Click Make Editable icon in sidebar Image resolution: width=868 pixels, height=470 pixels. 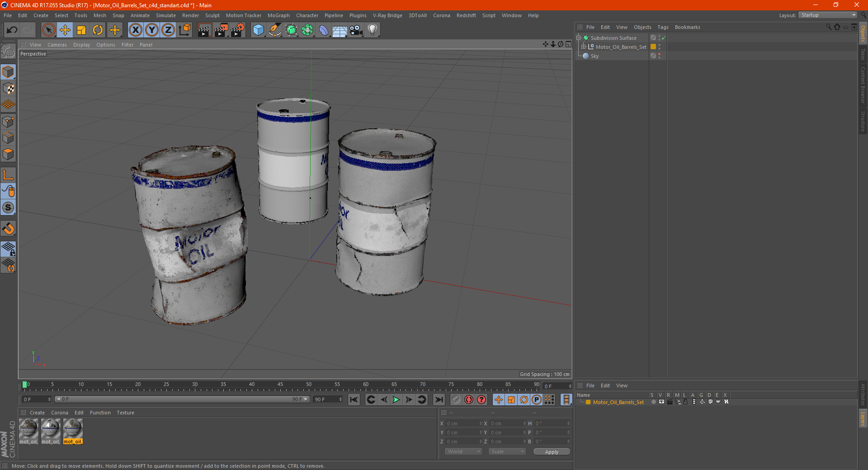pyautogui.click(x=8, y=52)
